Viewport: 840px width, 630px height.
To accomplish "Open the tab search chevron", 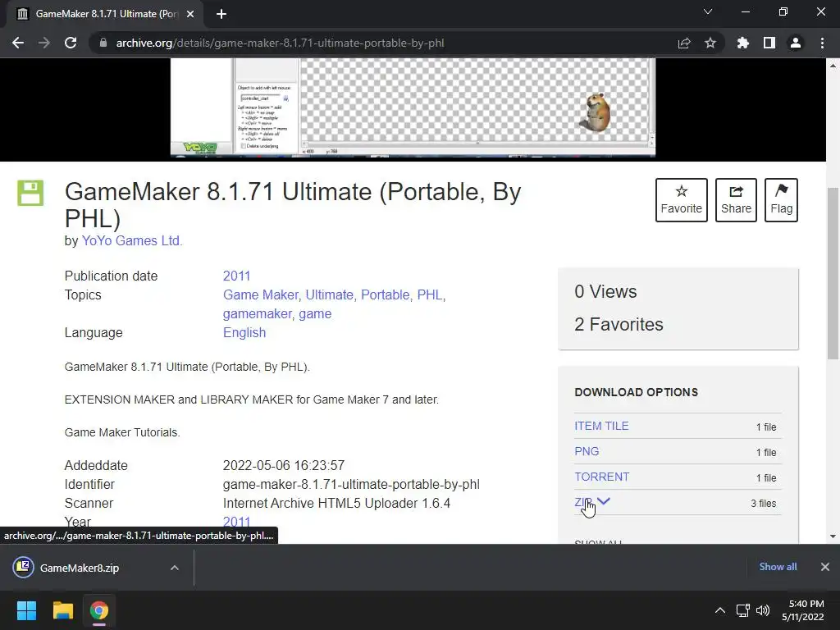I will [708, 11].
